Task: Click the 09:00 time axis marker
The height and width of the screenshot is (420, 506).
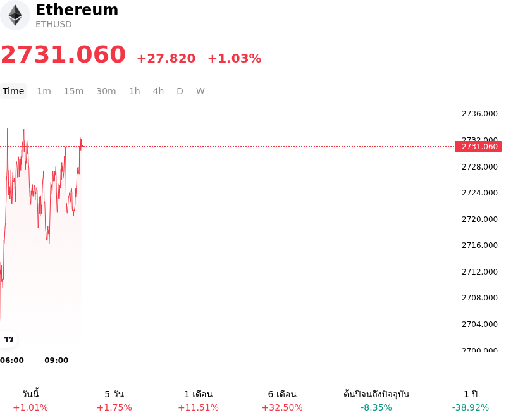Action: pos(56,361)
